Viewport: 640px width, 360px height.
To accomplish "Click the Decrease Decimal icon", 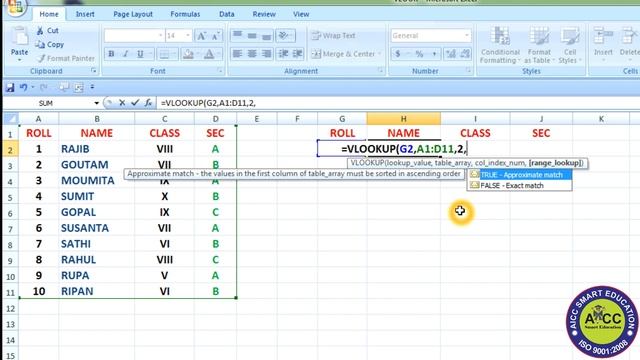I will tap(465, 54).
